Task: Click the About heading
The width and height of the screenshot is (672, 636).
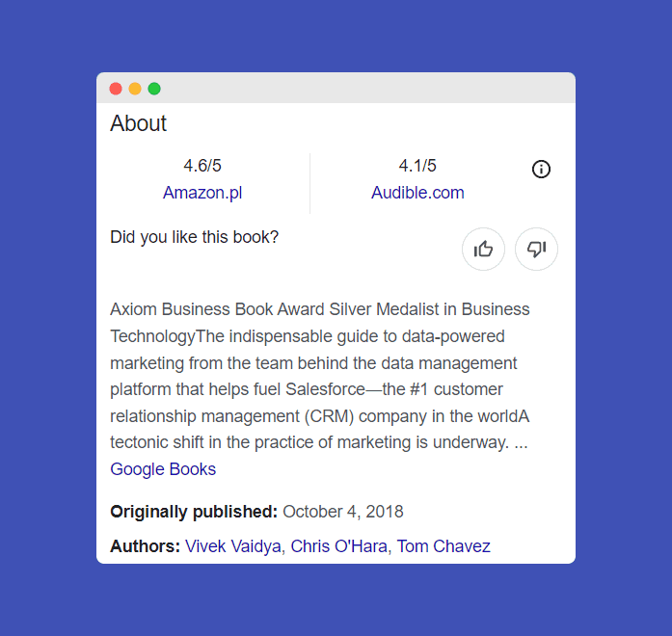Action: click(x=139, y=123)
